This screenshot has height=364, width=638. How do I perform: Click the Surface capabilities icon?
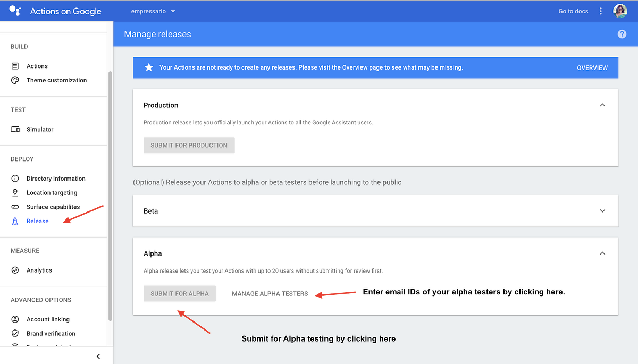coord(15,207)
